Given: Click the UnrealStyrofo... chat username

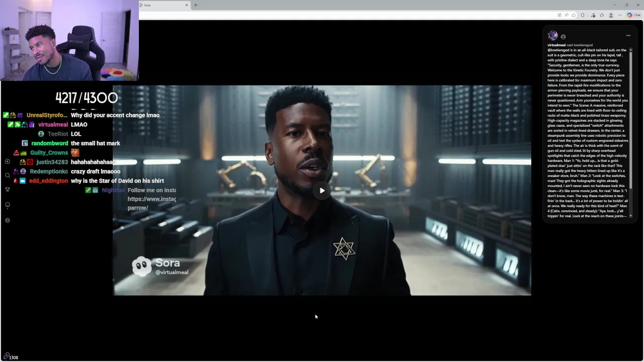Looking at the screenshot, I should click(47, 115).
